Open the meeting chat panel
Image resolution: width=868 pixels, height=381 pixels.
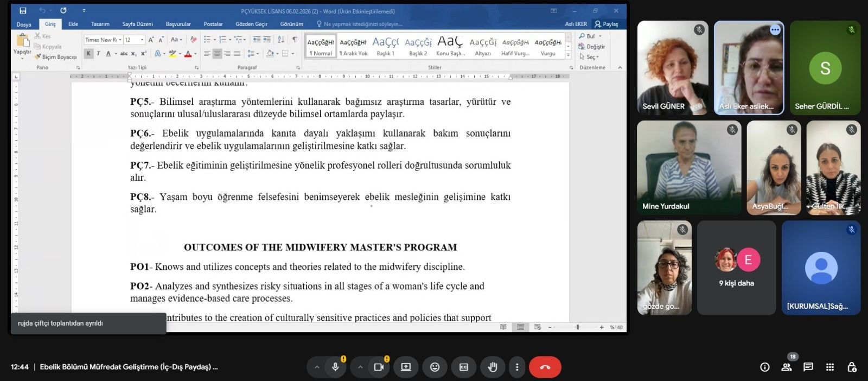[x=808, y=367]
